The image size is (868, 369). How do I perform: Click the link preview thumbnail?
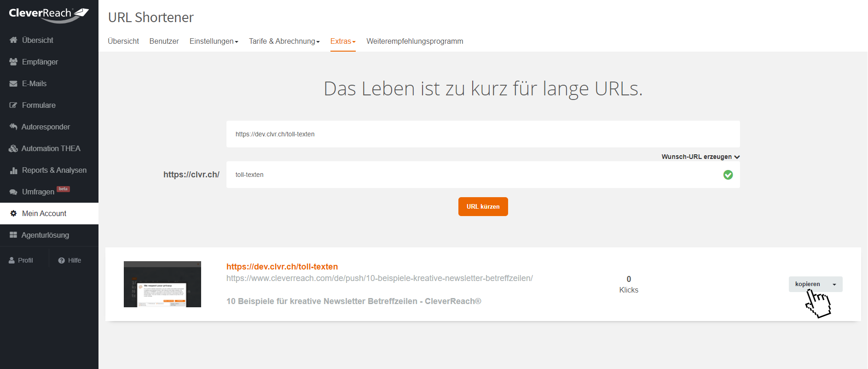pos(162,284)
